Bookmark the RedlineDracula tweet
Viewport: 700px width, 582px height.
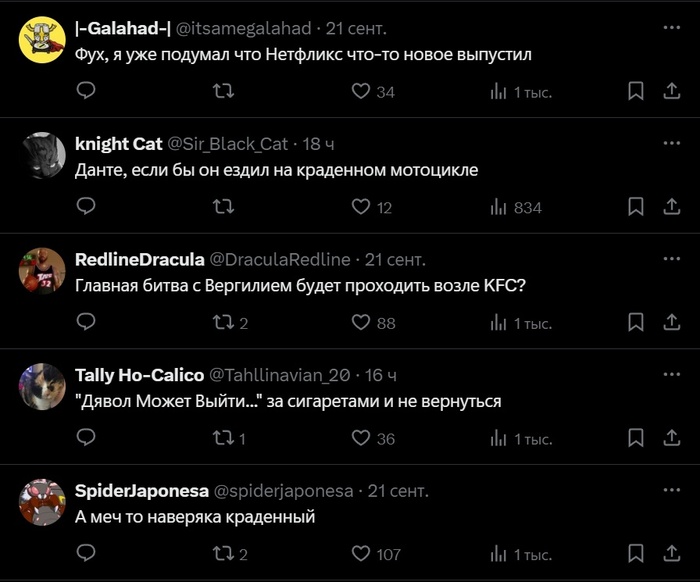pyautogui.click(x=635, y=322)
